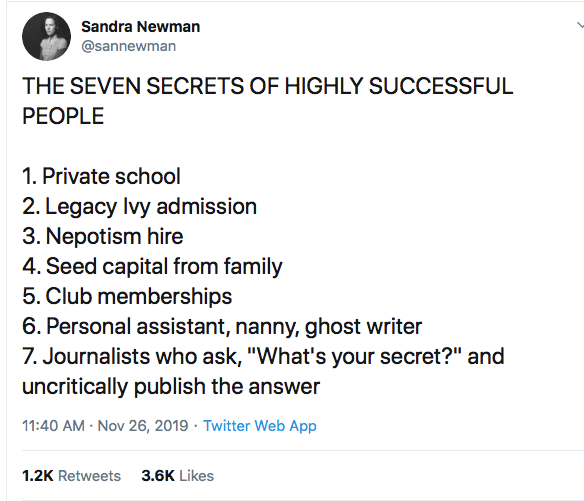Click the Journalists who ask line
The height and width of the screenshot is (501, 584).
click(x=263, y=356)
